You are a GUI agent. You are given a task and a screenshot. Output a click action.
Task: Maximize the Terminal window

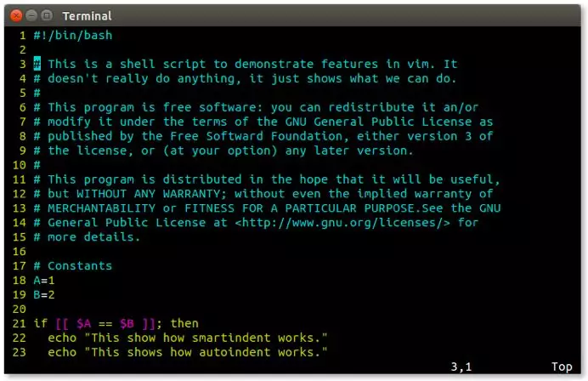[47, 16]
